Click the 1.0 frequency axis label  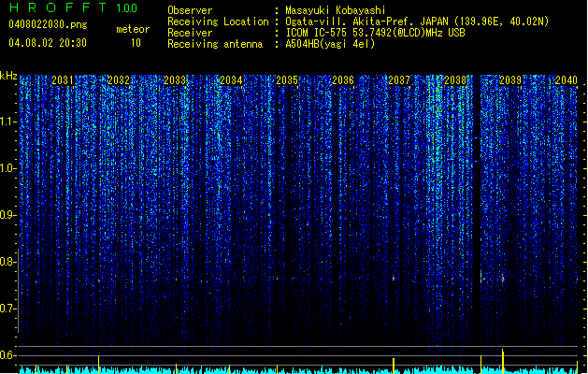(8, 168)
